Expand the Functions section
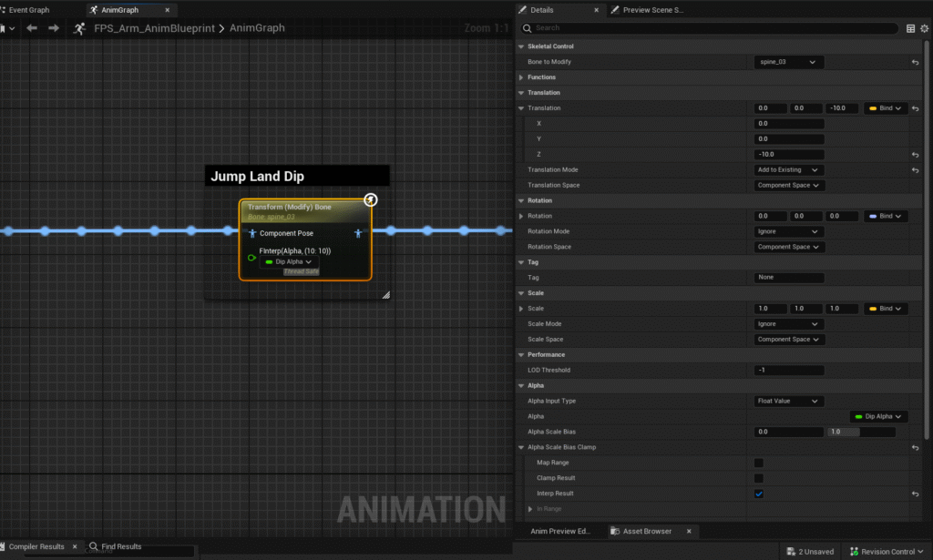 point(521,77)
